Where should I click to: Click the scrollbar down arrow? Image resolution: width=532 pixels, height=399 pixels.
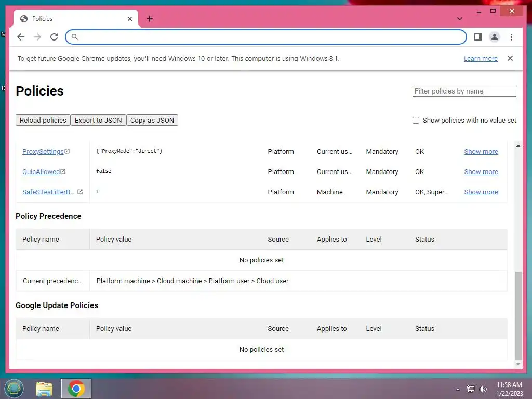[x=518, y=364]
